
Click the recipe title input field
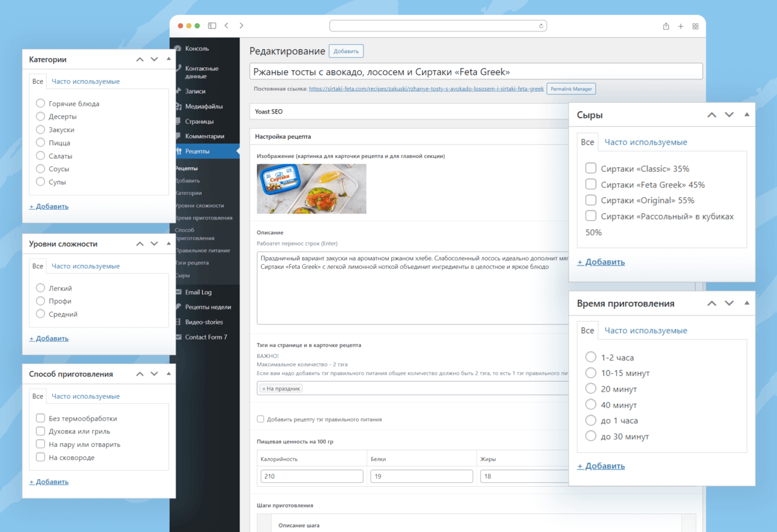click(476, 72)
